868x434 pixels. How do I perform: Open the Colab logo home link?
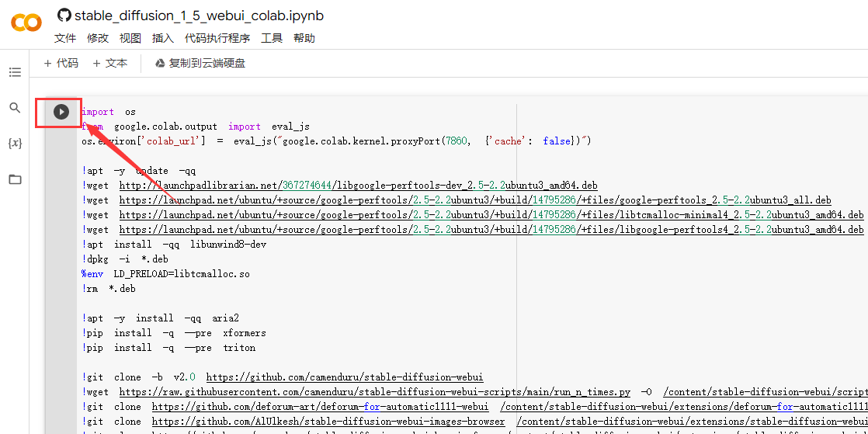26,23
